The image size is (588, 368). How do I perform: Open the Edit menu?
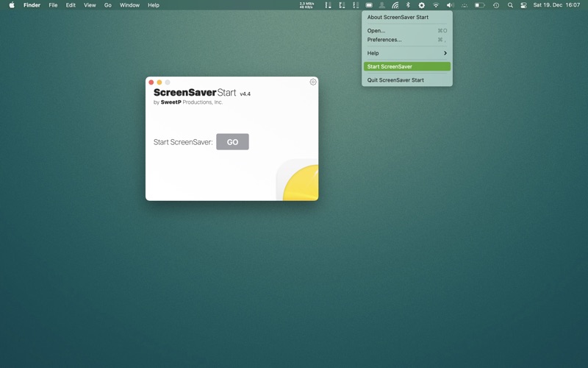coord(71,5)
